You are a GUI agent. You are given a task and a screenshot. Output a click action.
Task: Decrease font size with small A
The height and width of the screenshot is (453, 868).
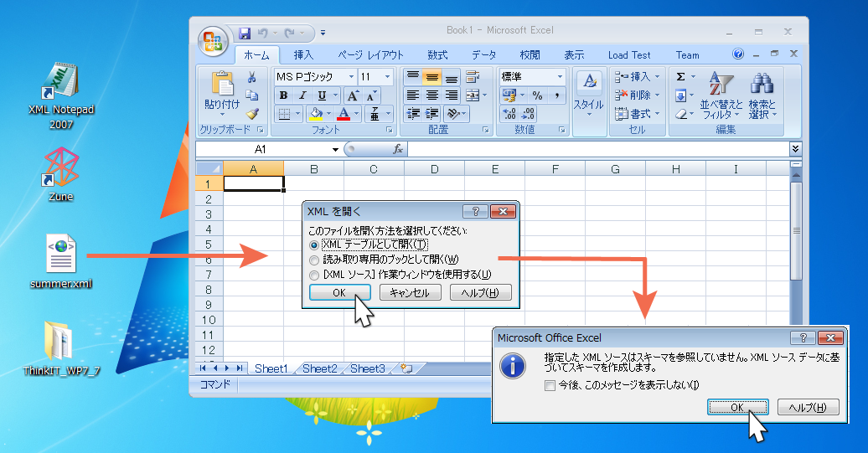(x=371, y=95)
